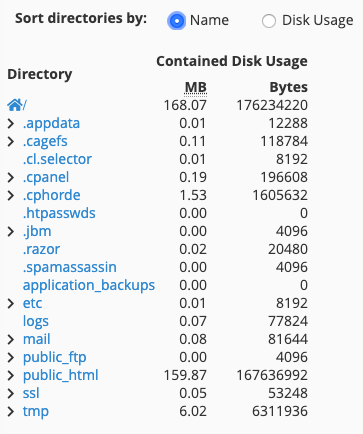
Task: Expand the public_ftp chevron
Action: 11,358
